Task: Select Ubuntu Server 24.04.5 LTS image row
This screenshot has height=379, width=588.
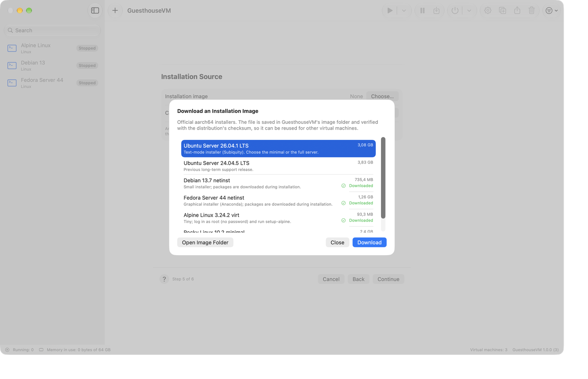Action: click(x=278, y=166)
